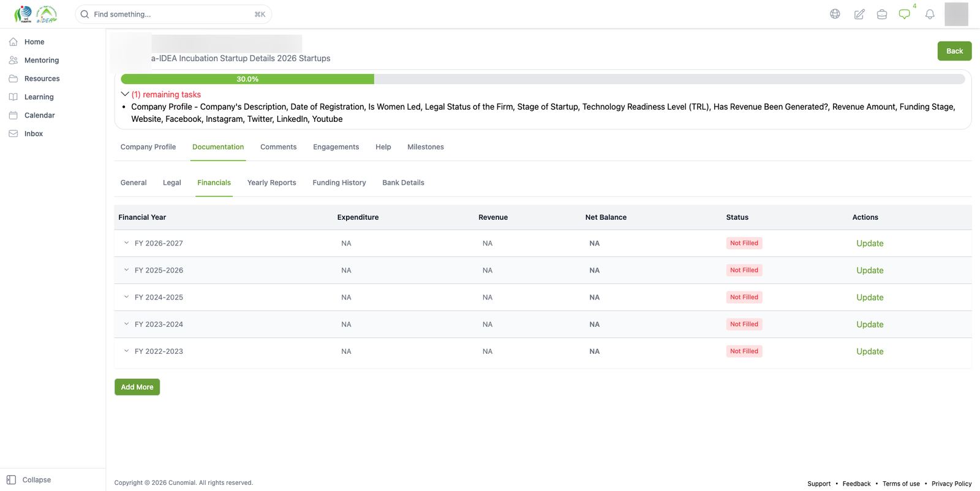Viewport: 980px width, 491px height.
Task: Expand the FY 2025-2026 row
Action: (126, 270)
